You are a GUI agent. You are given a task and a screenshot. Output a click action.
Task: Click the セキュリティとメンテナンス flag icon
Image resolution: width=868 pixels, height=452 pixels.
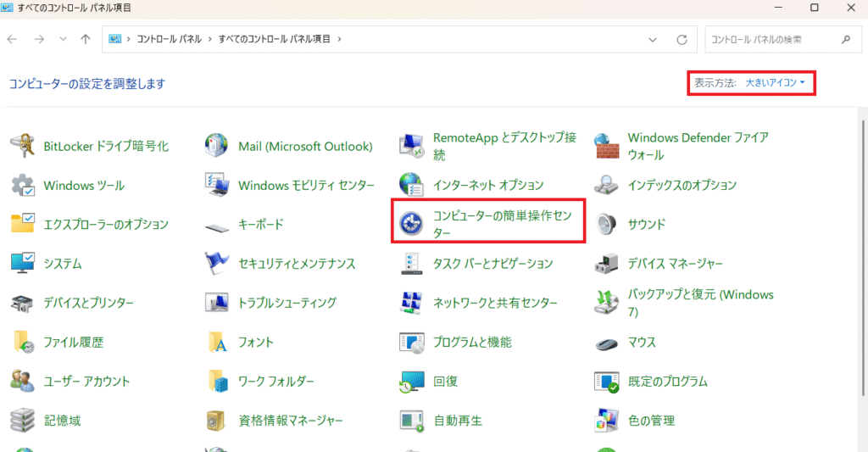[x=216, y=263]
